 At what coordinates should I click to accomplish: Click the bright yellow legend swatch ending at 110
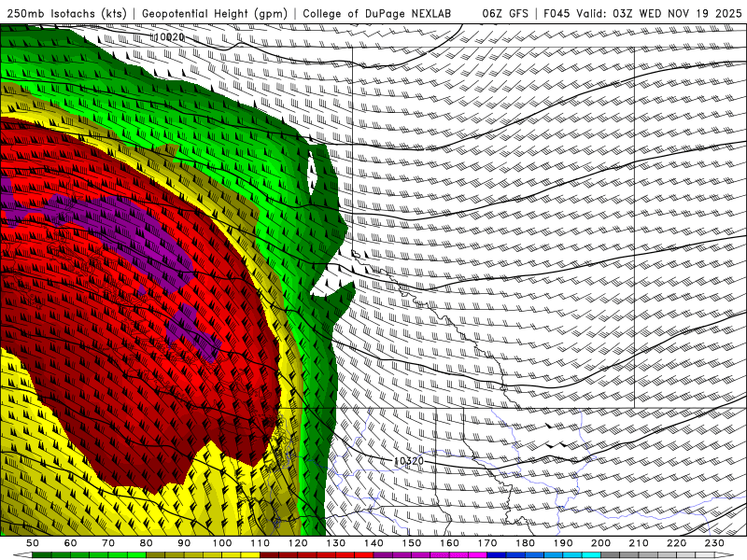[x=250, y=555]
